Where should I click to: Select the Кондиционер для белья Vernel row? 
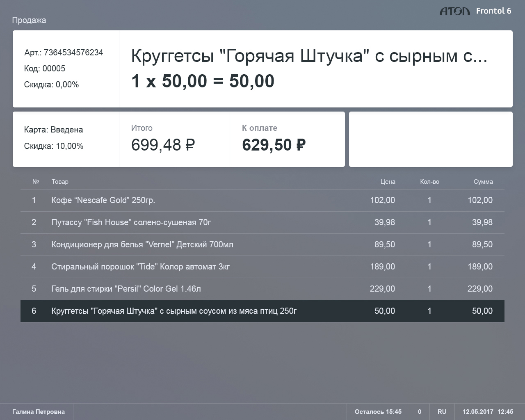click(x=262, y=244)
